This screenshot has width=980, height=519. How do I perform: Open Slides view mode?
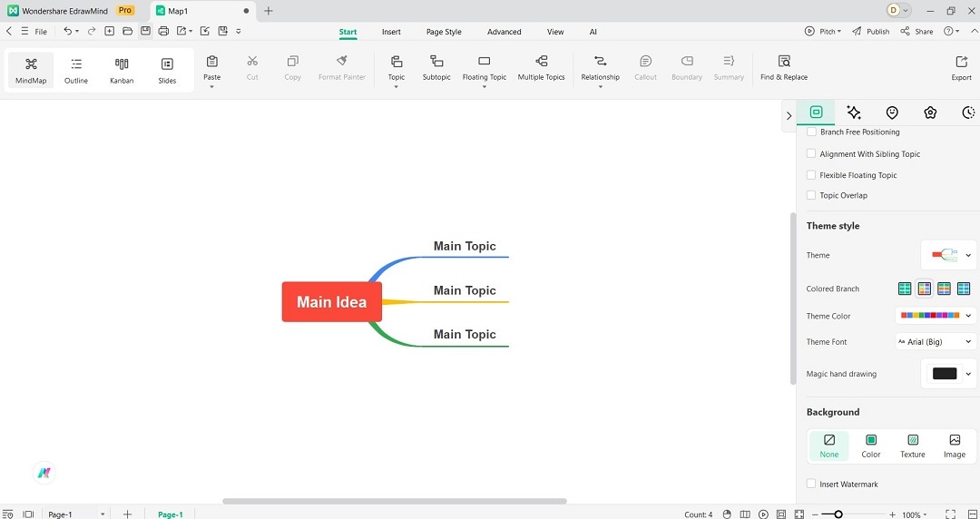click(x=167, y=70)
